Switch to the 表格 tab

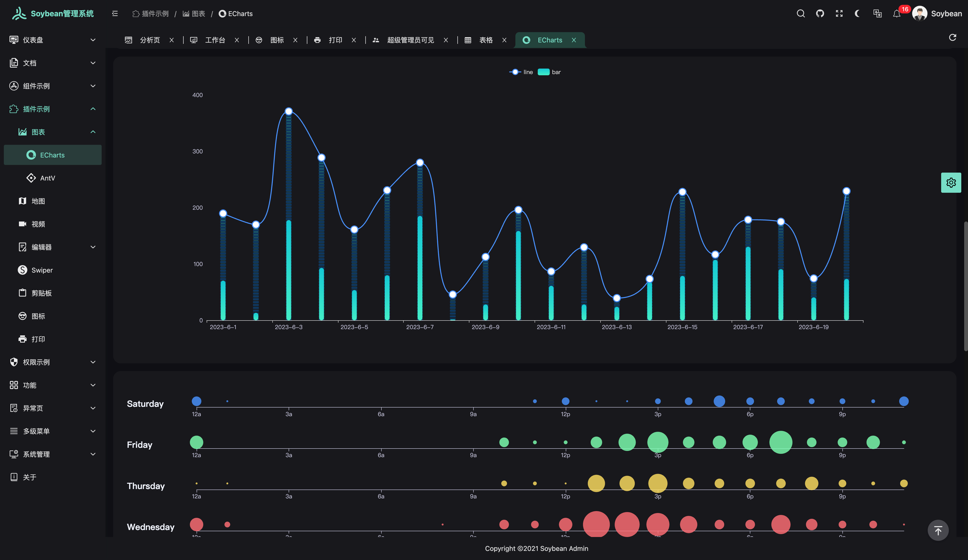485,40
